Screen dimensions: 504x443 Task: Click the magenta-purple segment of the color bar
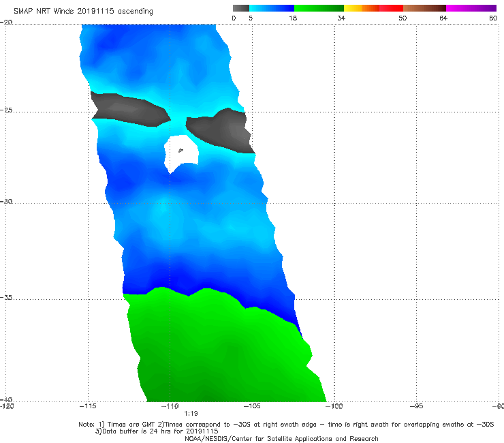pyautogui.click(x=471, y=8)
